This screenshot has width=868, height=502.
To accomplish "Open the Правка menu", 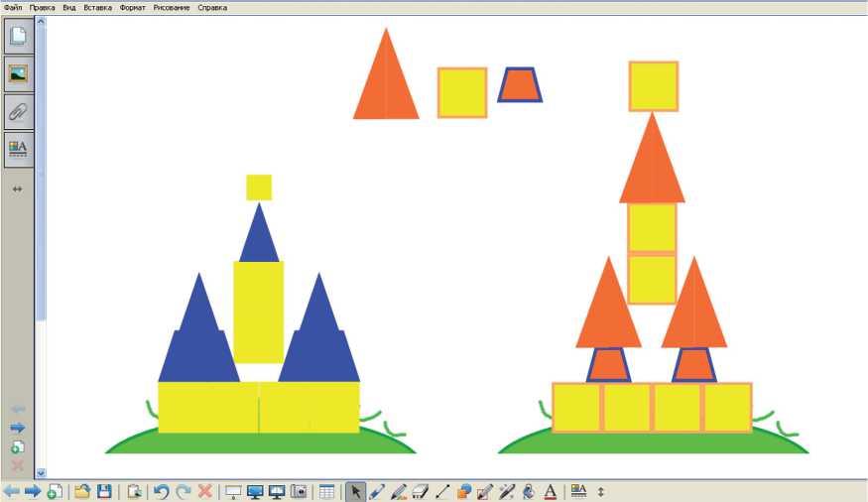I will (42, 8).
